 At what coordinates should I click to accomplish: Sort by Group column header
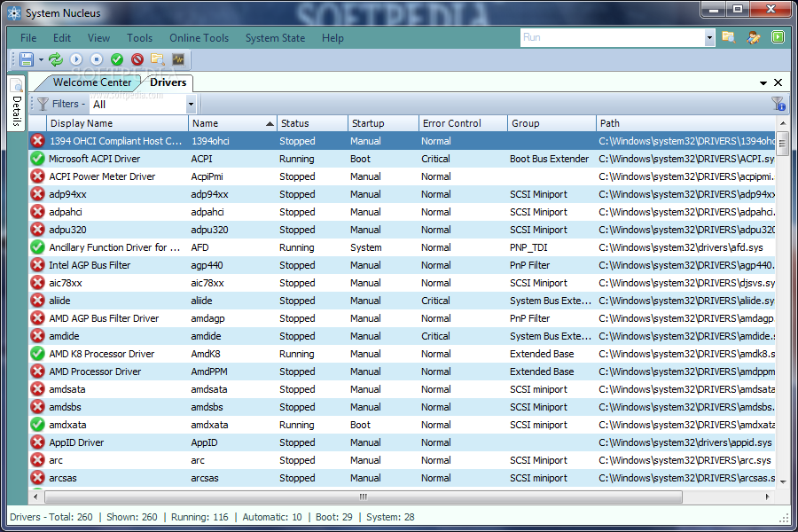552,123
